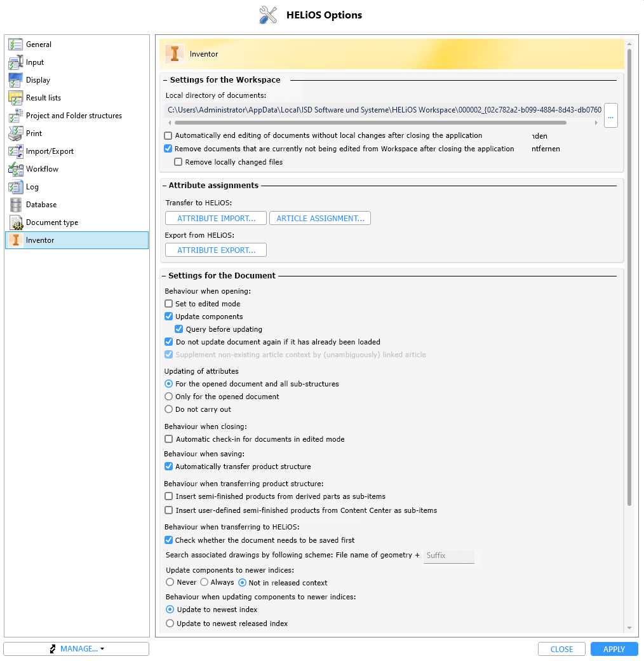This screenshot has height=661, width=644.
Task: Click the Document type icon
Action: tap(16, 222)
